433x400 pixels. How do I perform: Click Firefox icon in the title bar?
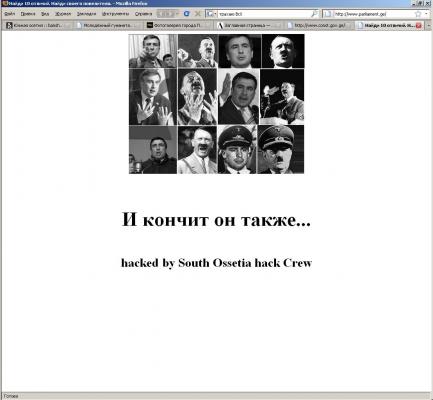pyautogui.click(x=5, y=3)
